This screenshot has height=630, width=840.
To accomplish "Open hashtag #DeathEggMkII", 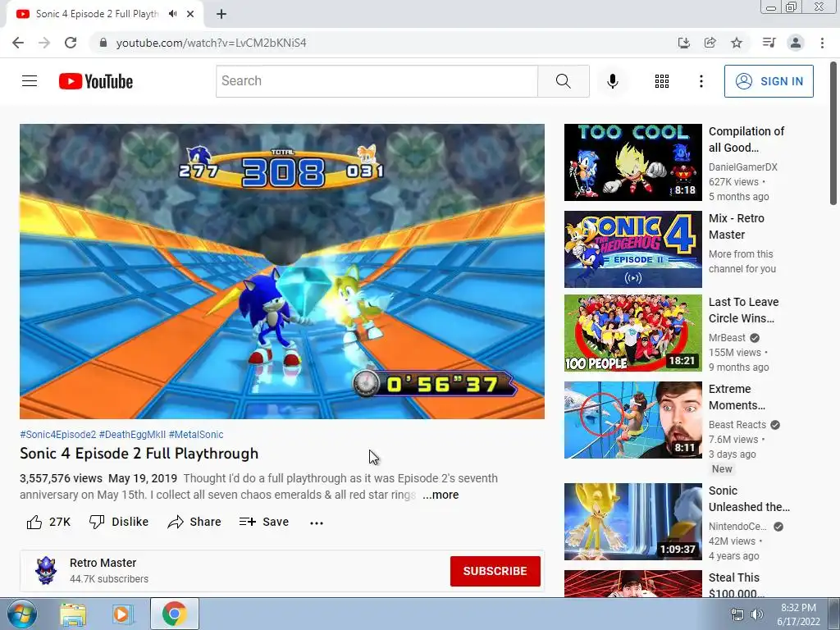I will click(x=132, y=435).
